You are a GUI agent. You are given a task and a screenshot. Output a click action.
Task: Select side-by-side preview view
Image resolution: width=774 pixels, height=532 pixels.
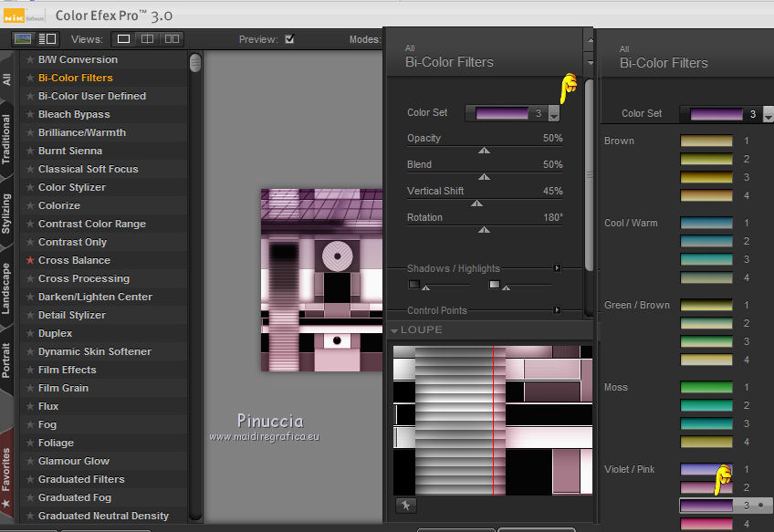click(171, 39)
